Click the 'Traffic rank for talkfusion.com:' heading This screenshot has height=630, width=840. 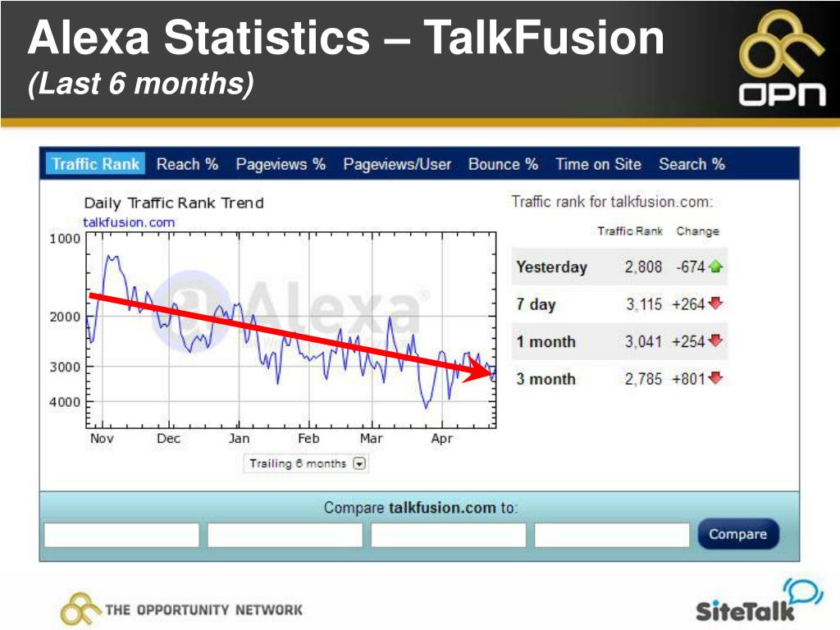coord(612,202)
